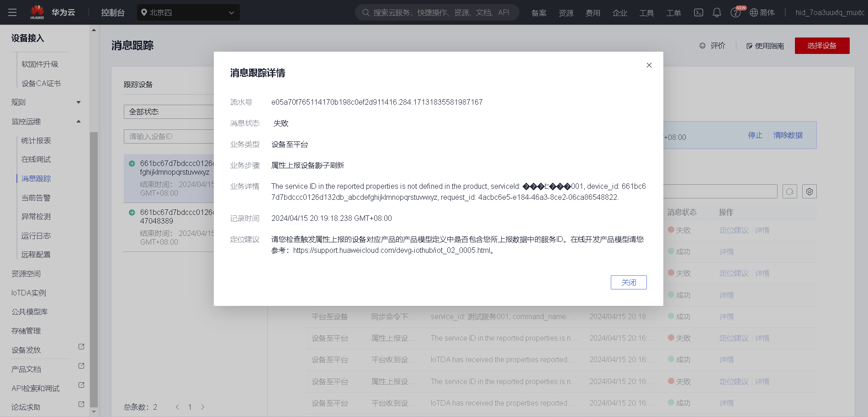
Task: Open 在线调试 in sidebar
Action: [36, 160]
